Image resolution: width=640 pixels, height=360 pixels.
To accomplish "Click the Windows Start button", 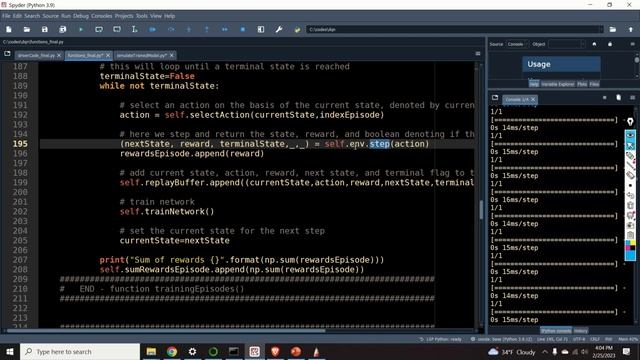I will pyautogui.click(x=10, y=351).
